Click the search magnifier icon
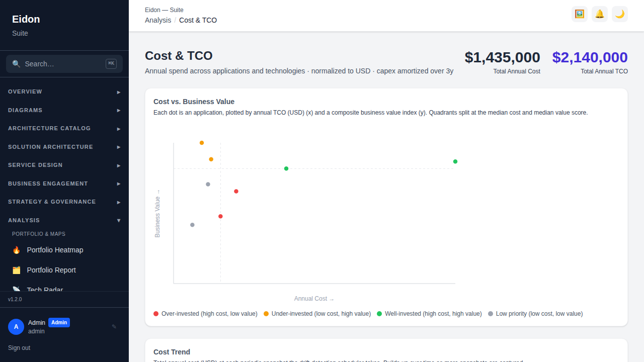The height and width of the screenshot is (362, 644). tap(16, 64)
